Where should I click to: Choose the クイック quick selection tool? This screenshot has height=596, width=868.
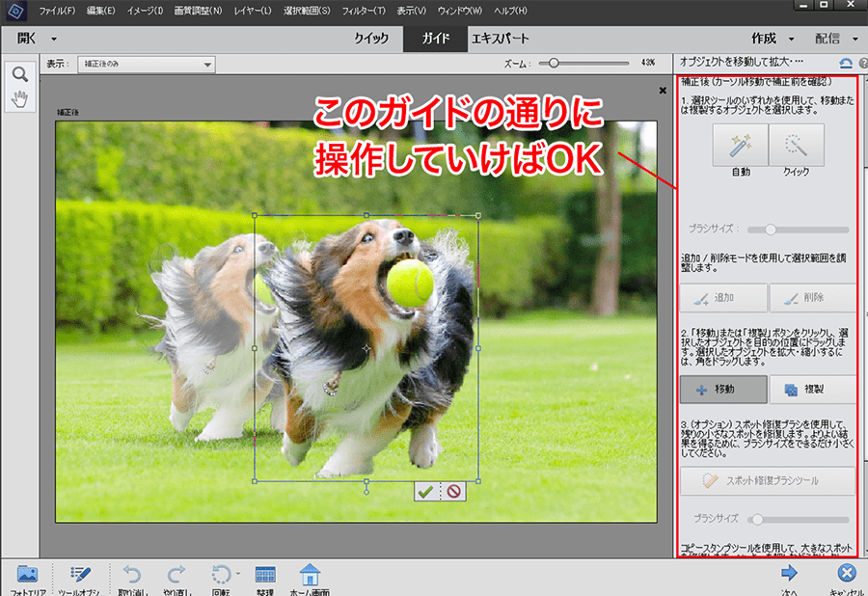(x=797, y=146)
